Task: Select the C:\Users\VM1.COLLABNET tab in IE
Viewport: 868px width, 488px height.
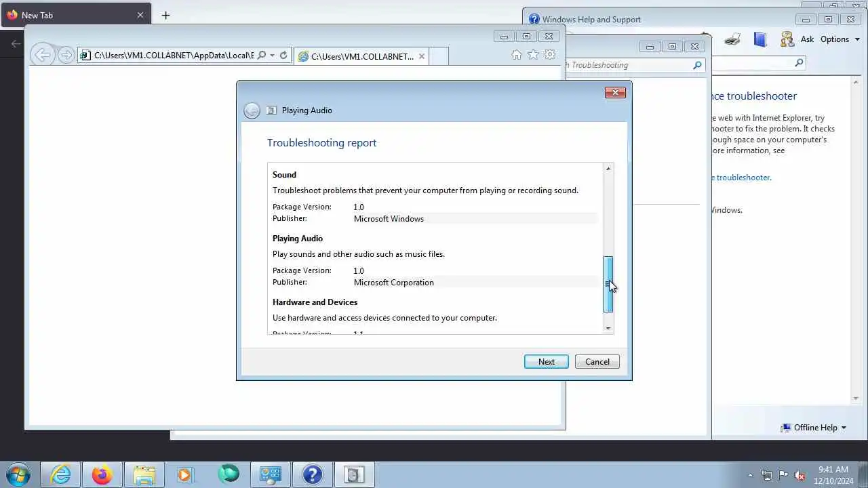Action: (361, 56)
